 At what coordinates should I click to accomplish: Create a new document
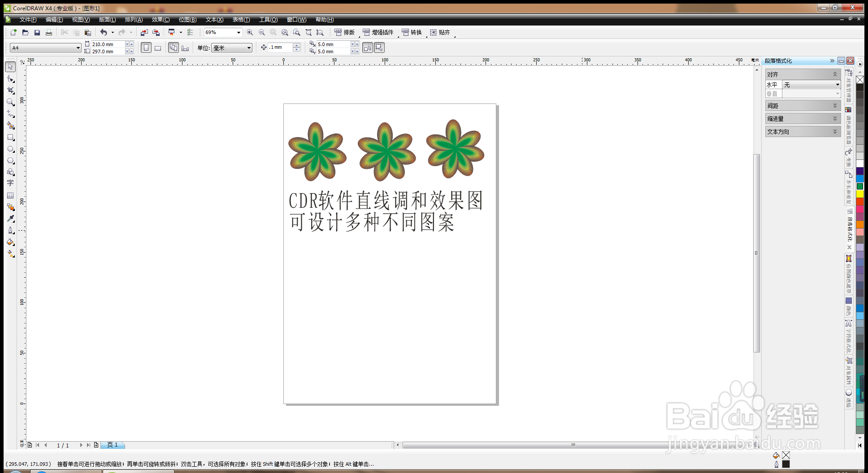[13, 32]
